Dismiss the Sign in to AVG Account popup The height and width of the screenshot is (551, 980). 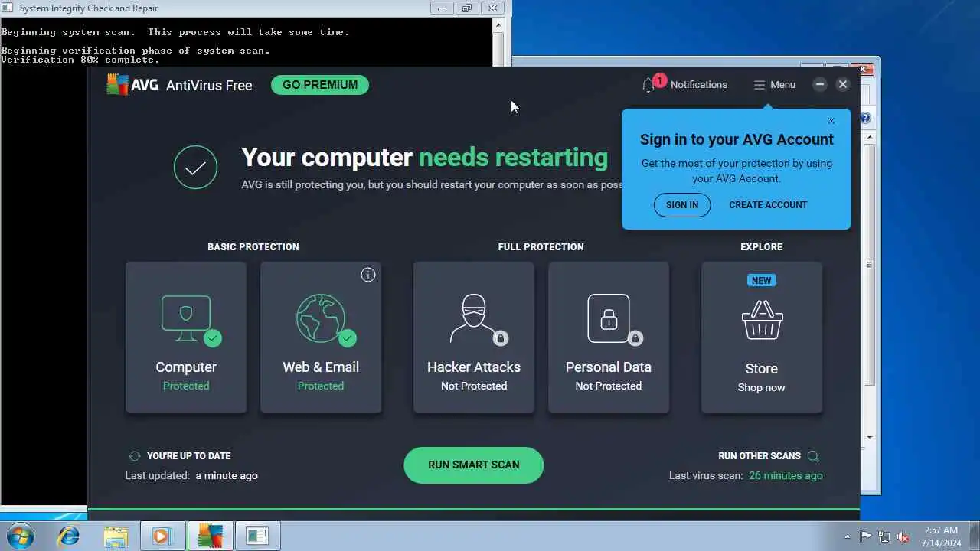(x=831, y=121)
